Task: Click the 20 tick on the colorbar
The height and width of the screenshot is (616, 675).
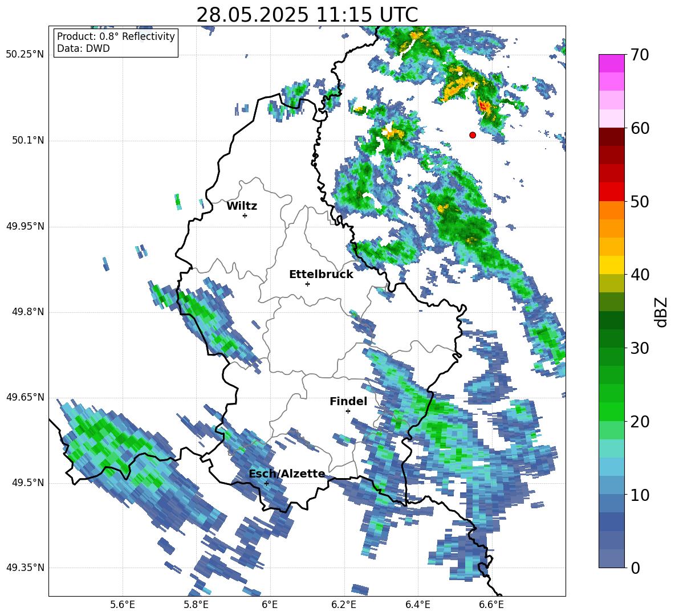Action: (640, 421)
